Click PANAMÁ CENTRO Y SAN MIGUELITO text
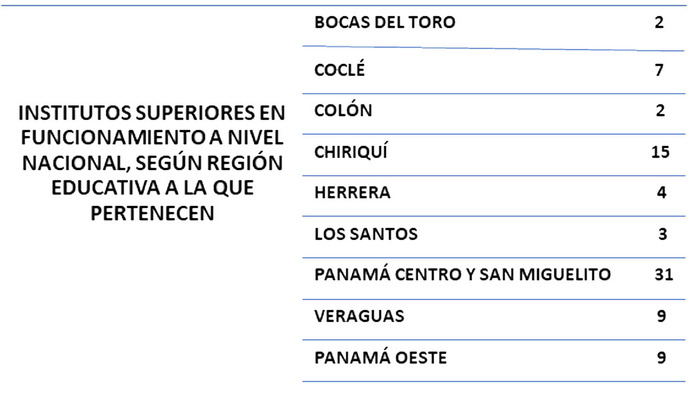This screenshot has height=400, width=700. (462, 274)
